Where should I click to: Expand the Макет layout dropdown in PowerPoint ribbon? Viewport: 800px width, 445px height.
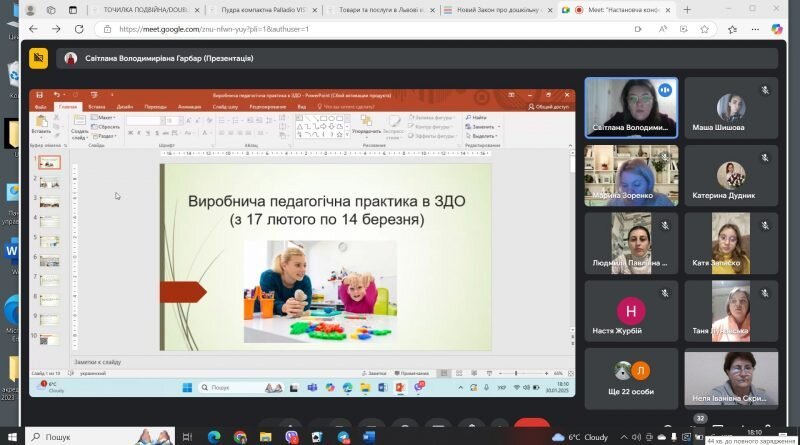pos(103,117)
